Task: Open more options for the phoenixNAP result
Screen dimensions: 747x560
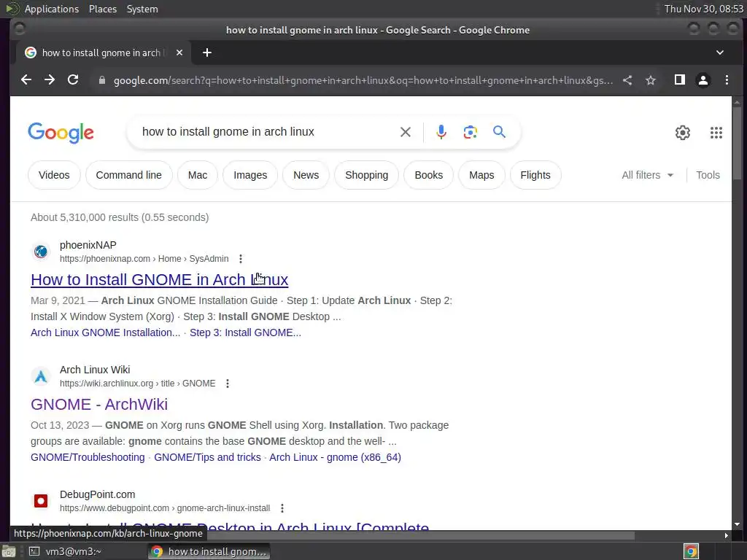Action: [x=241, y=259]
